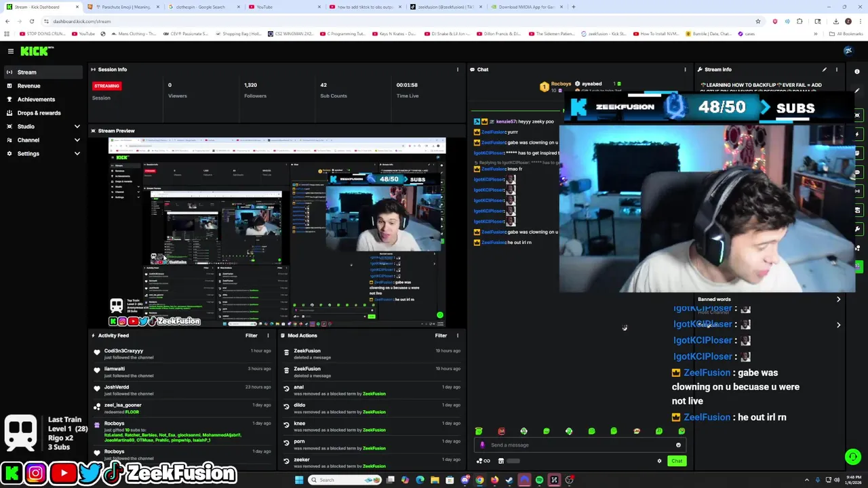Open Windows Start menu

(298, 480)
